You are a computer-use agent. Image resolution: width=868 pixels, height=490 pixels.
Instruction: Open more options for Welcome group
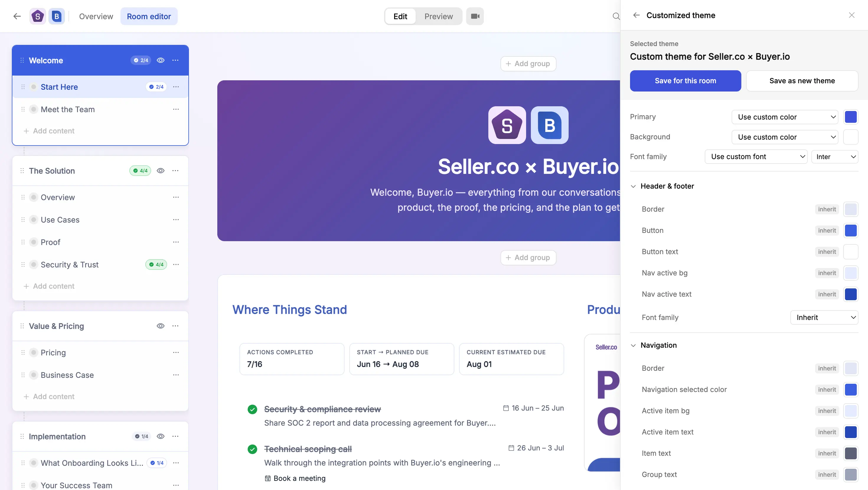coord(175,60)
